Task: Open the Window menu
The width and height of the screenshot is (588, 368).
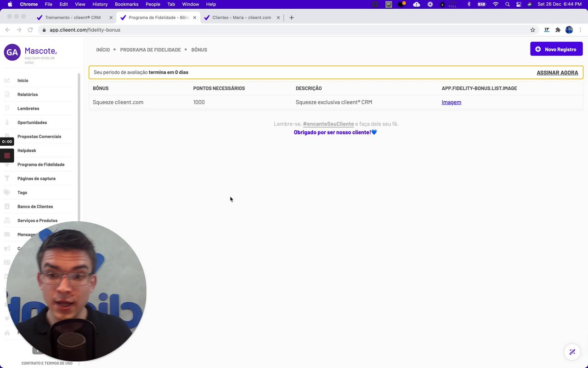Action: coord(191,4)
